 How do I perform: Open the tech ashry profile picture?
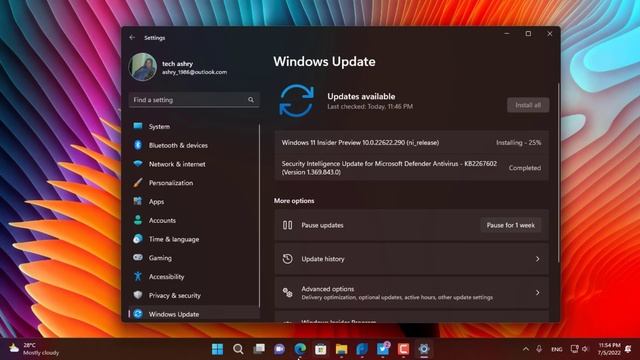coord(143,67)
